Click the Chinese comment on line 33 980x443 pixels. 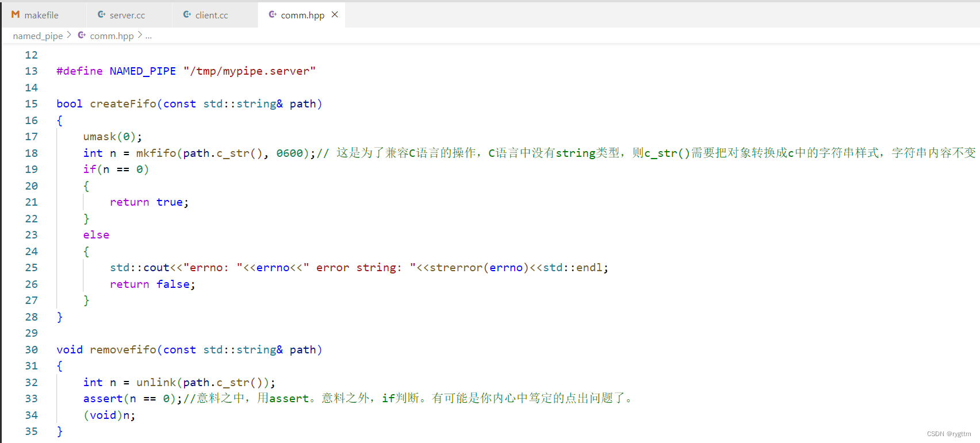(x=410, y=399)
